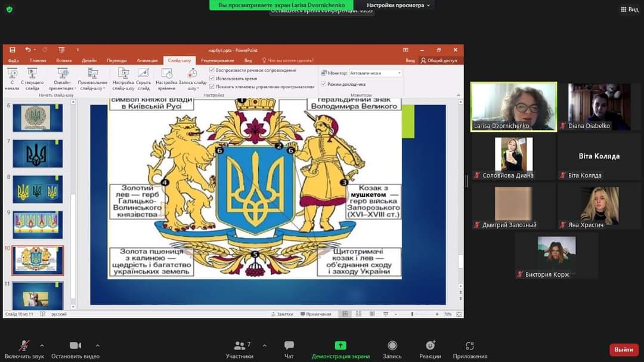Screen dimensions: 644x362
Task: Open Zoom reactions (Реакции)
Action: [x=430, y=346]
